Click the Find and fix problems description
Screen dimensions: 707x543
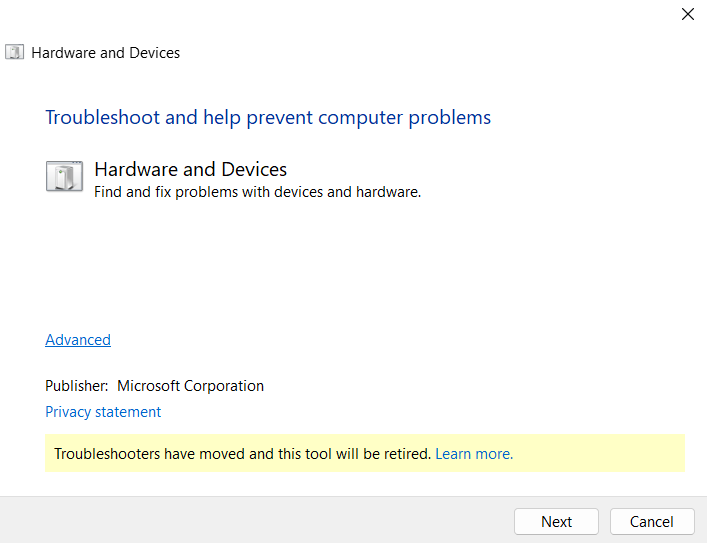[x=257, y=192]
